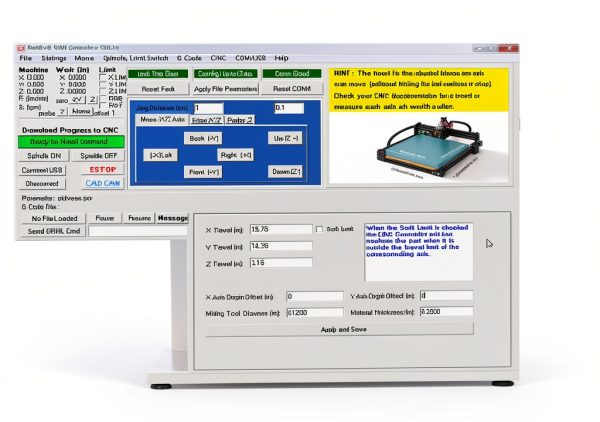Click the Milling Tool Diameter field

click(x=315, y=313)
